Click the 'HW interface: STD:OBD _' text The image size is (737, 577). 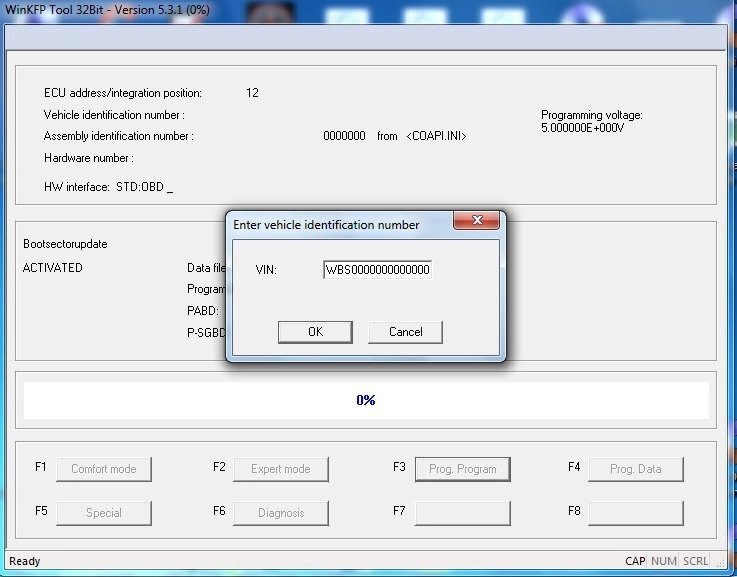(x=109, y=187)
